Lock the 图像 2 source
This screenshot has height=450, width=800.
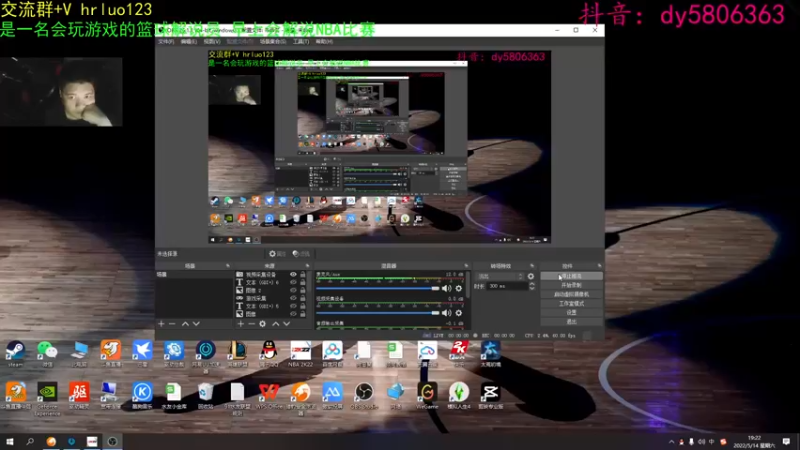click(x=303, y=290)
